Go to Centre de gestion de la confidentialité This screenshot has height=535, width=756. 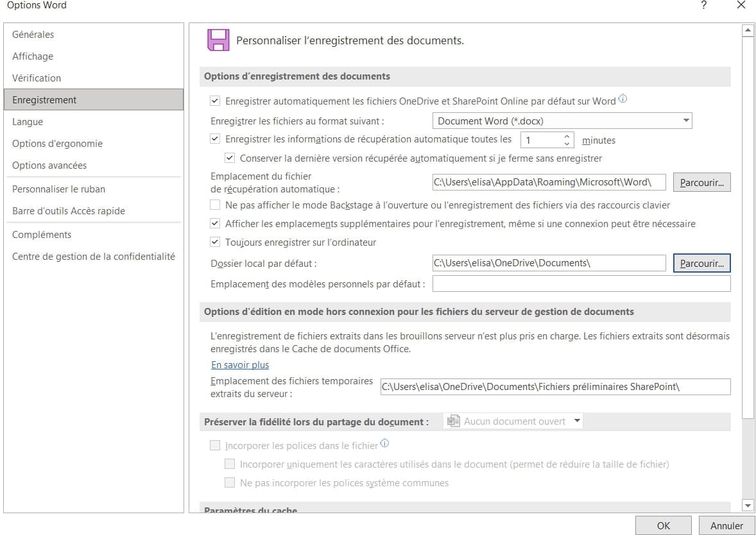pyautogui.click(x=94, y=257)
